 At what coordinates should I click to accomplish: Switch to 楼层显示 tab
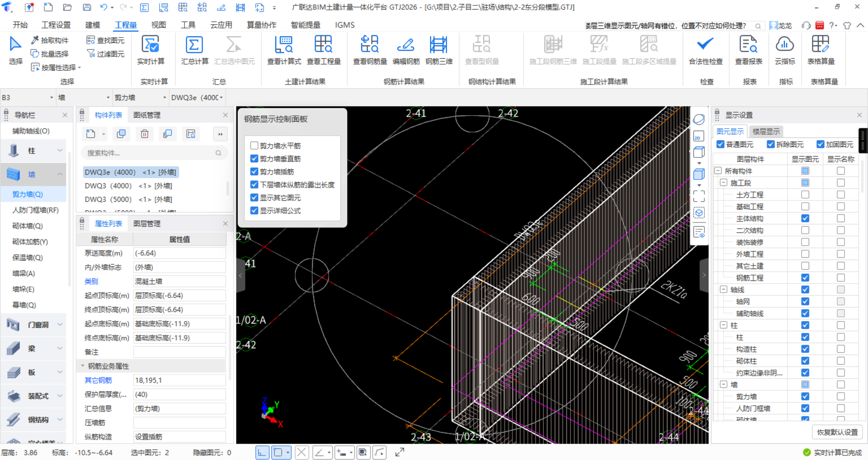click(766, 132)
